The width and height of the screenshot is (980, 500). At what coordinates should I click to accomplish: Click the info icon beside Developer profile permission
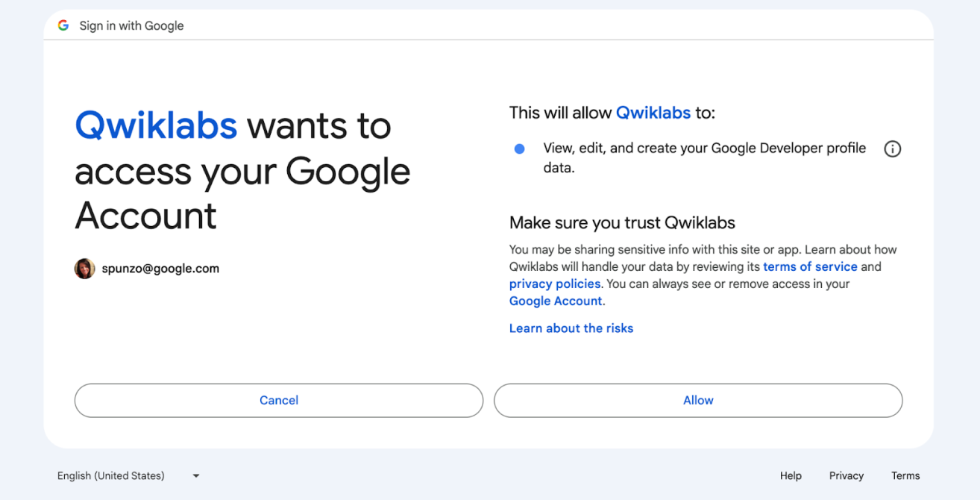coord(892,149)
